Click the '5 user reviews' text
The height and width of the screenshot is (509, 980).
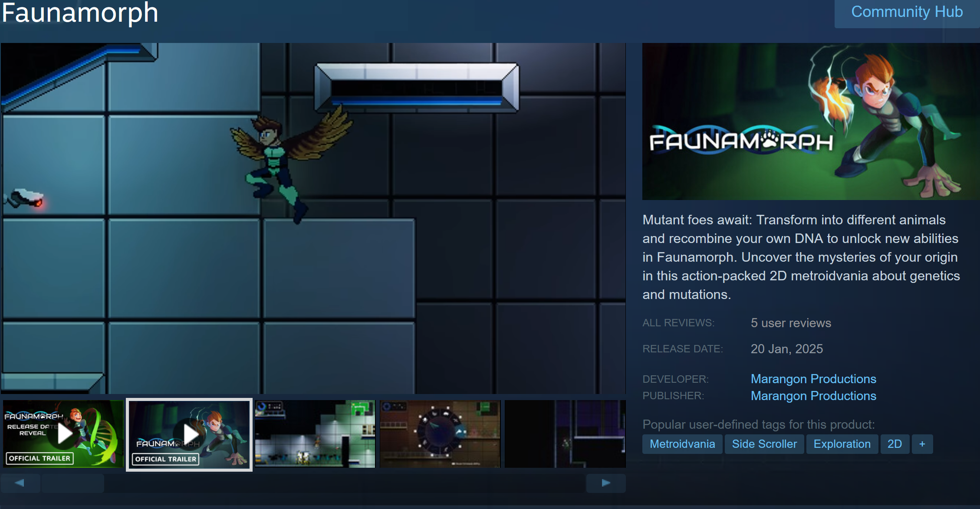791,323
